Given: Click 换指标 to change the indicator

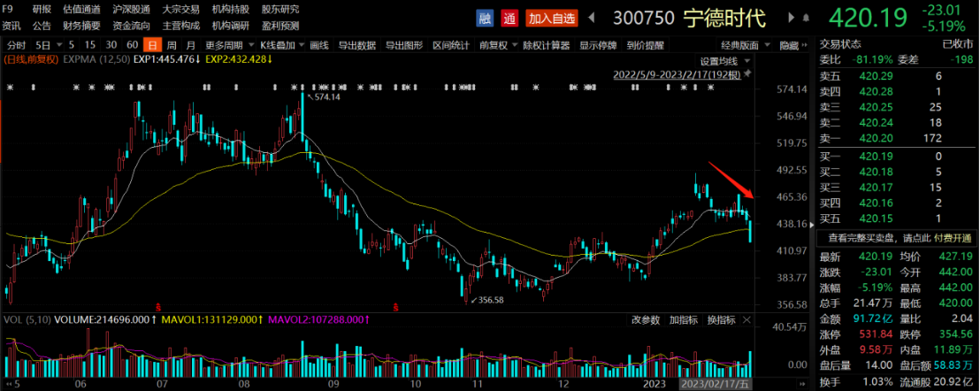Looking at the screenshot, I should tap(721, 320).
